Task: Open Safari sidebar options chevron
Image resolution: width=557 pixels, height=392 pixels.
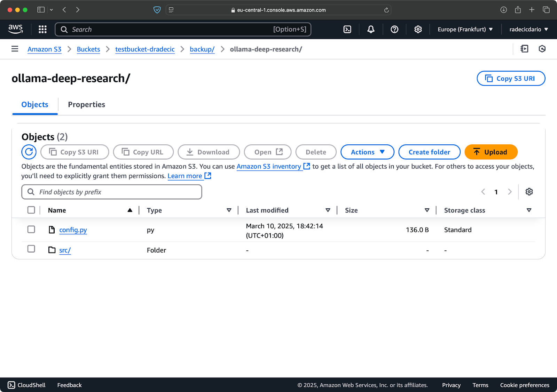Action: [x=52, y=10]
